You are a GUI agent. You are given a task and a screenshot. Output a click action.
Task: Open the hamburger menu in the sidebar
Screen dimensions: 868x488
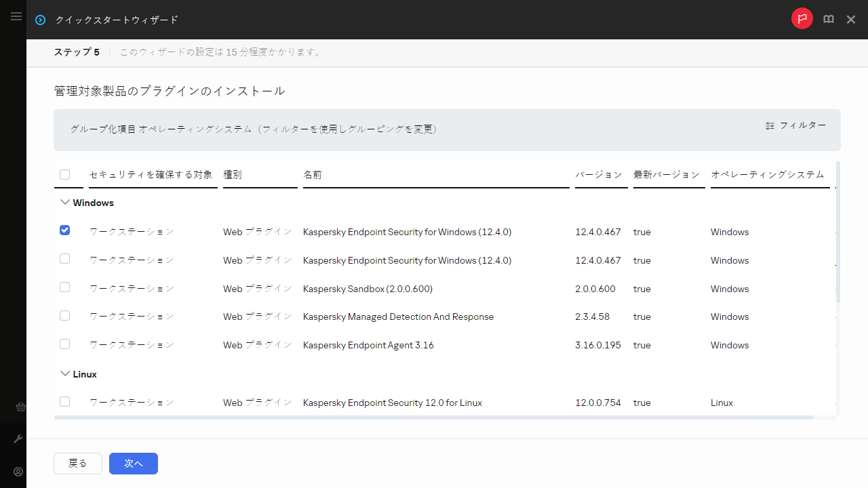(16, 16)
